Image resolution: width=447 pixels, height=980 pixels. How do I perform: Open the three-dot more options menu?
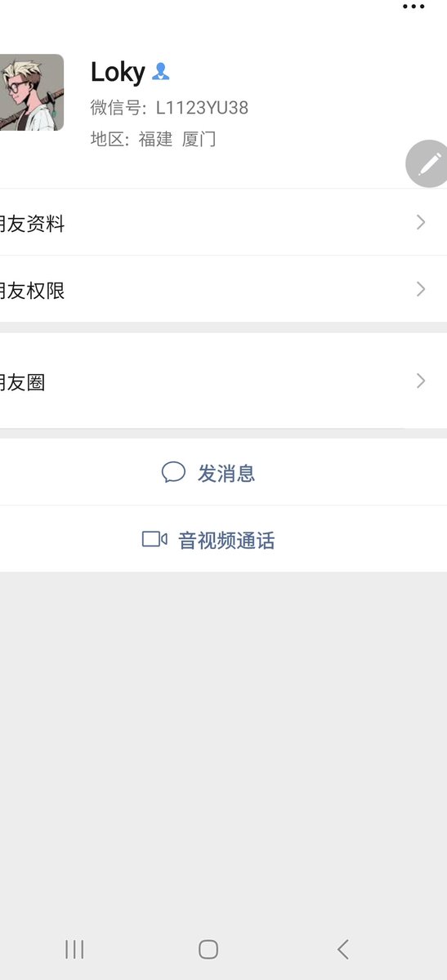(413, 7)
